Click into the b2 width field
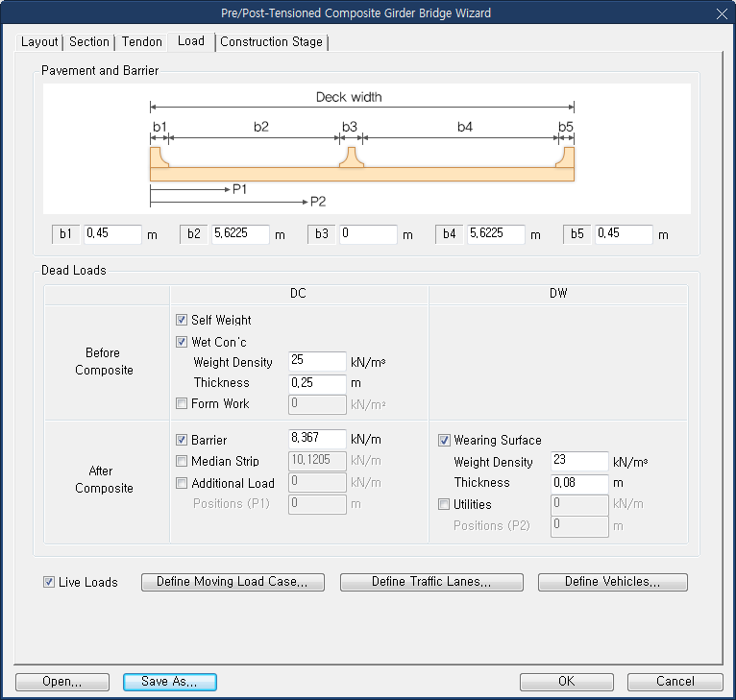 coord(239,234)
